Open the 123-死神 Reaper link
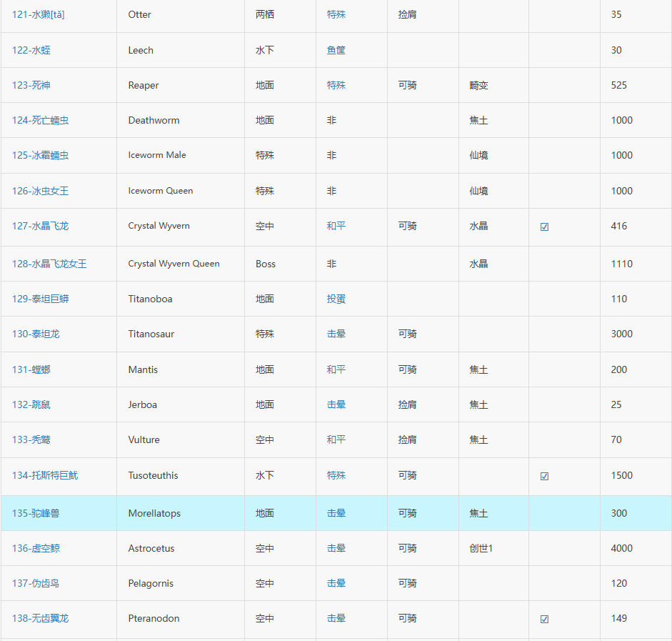Image resolution: width=672 pixels, height=641 pixels. coord(31,85)
